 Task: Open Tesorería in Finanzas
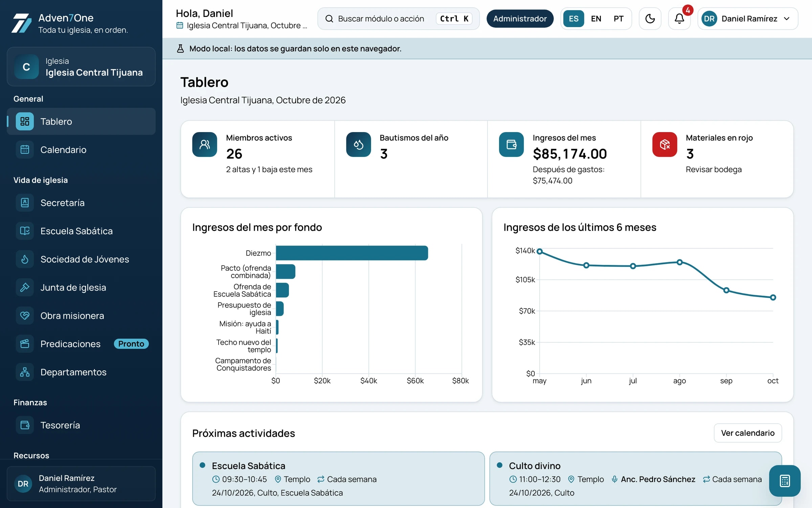81,425
